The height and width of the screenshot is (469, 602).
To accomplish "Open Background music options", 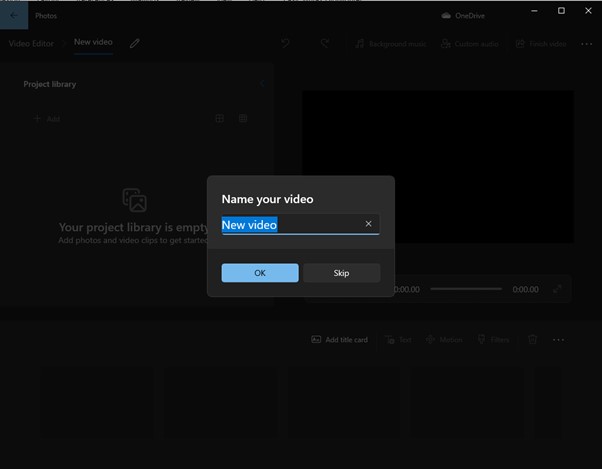I will pyautogui.click(x=390, y=44).
